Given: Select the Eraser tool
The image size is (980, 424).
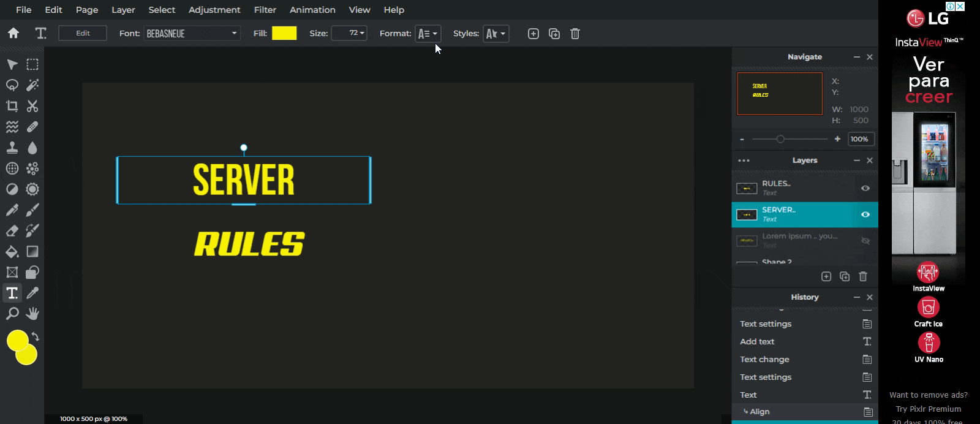Looking at the screenshot, I should point(12,231).
